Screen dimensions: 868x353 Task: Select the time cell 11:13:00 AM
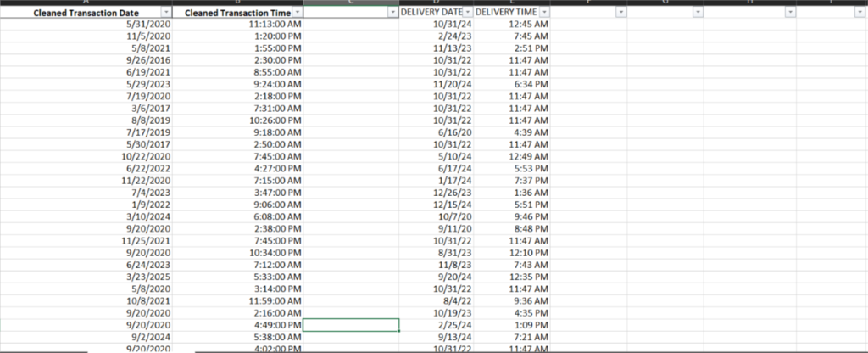237,24
